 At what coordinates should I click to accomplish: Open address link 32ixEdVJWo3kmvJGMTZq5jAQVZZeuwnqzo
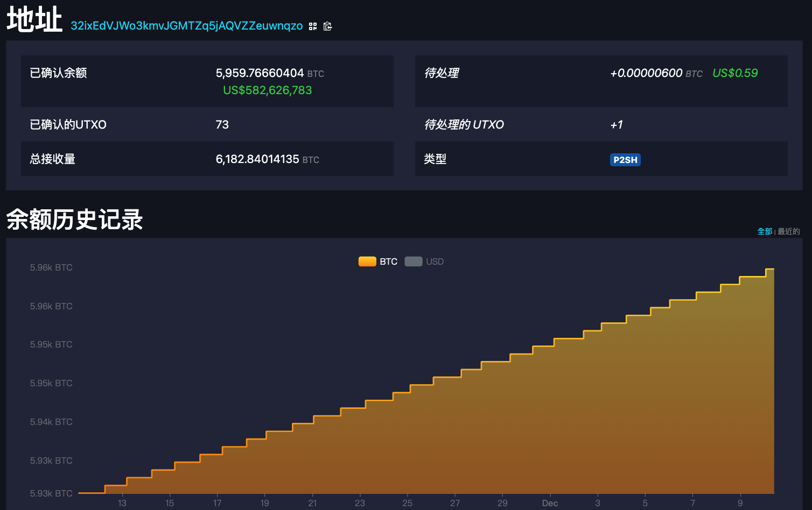[187, 26]
